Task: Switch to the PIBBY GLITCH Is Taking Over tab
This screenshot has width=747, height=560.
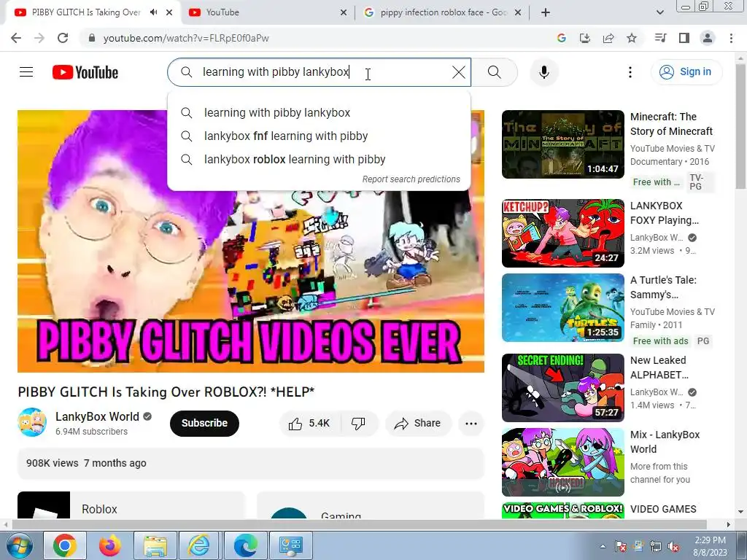Action: point(86,12)
